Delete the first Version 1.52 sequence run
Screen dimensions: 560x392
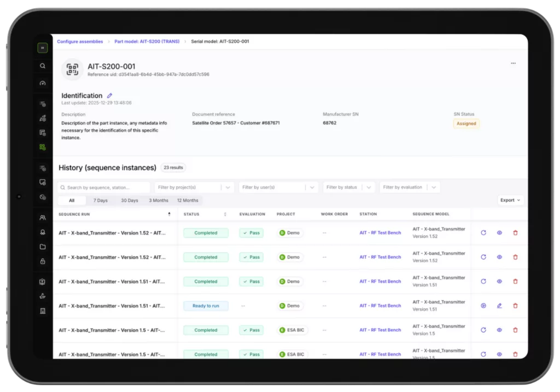coord(515,233)
